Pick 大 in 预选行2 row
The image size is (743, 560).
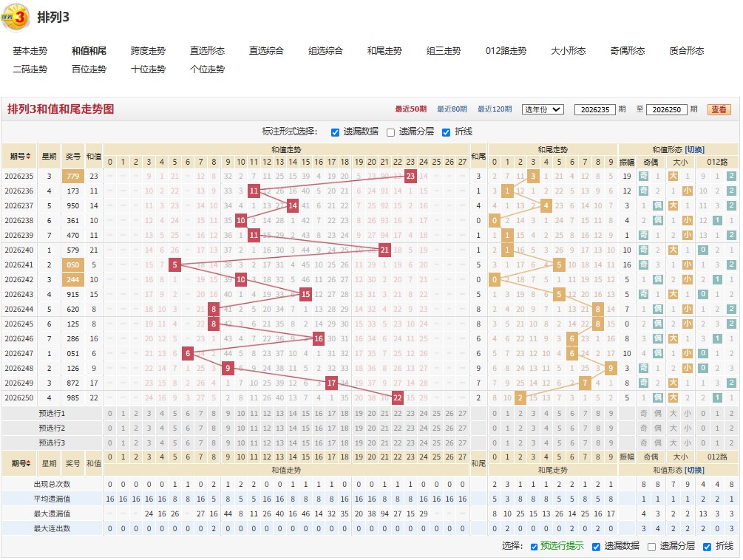pos(673,428)
